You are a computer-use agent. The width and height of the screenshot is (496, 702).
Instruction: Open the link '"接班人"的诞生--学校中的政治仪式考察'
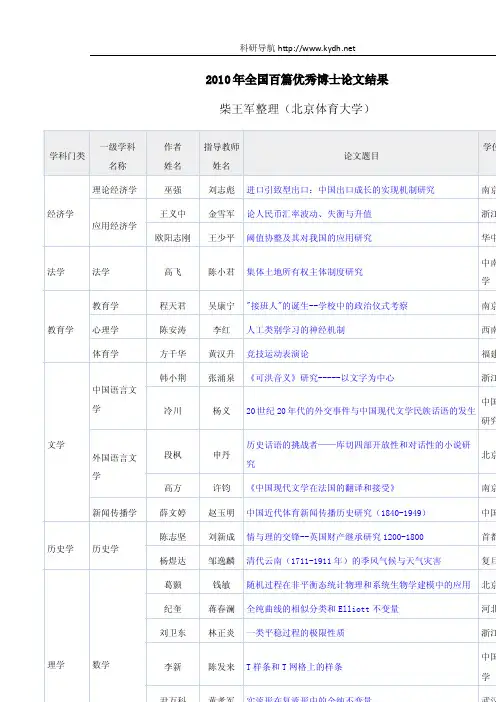pyautogui.click(x=327, y=306)
